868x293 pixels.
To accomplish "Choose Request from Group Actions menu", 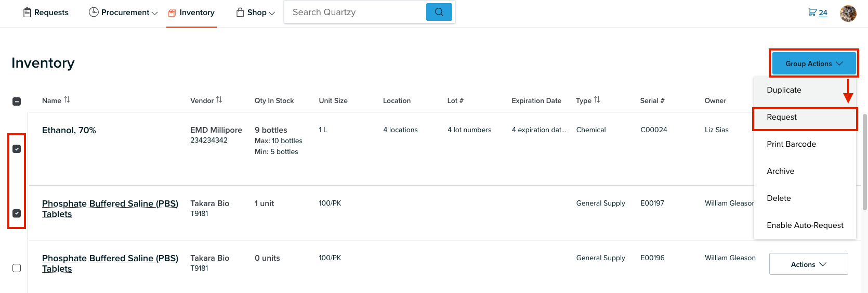I will click(805, 117).
